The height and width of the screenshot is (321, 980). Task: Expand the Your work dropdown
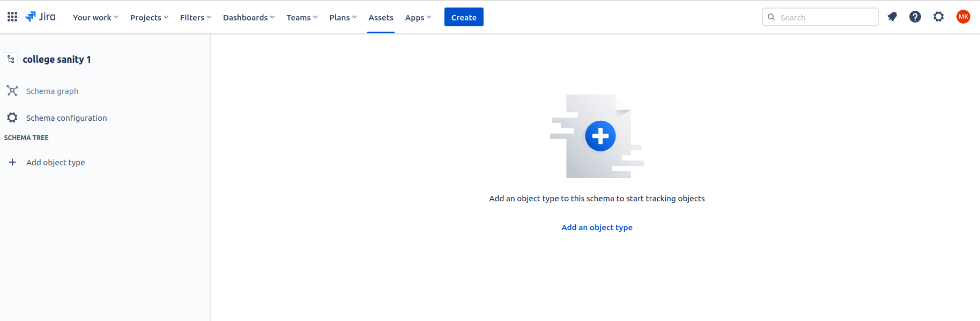95,17
